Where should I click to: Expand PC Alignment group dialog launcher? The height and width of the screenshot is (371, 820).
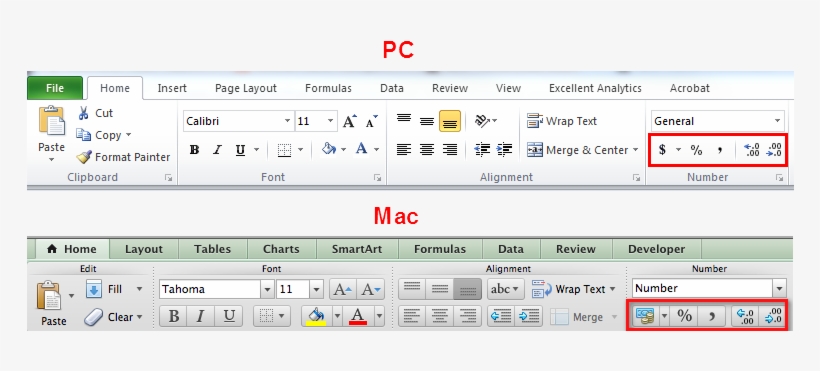(636, 178)
